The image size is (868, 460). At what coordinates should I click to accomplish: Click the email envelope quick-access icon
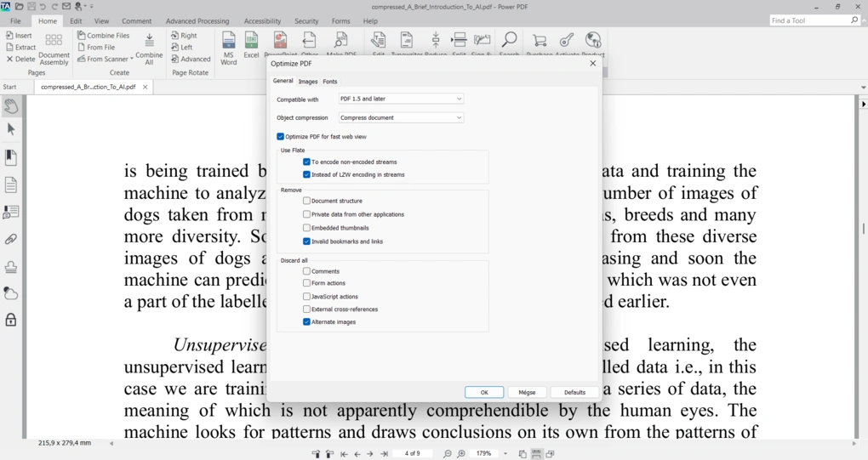coord(66,6)
